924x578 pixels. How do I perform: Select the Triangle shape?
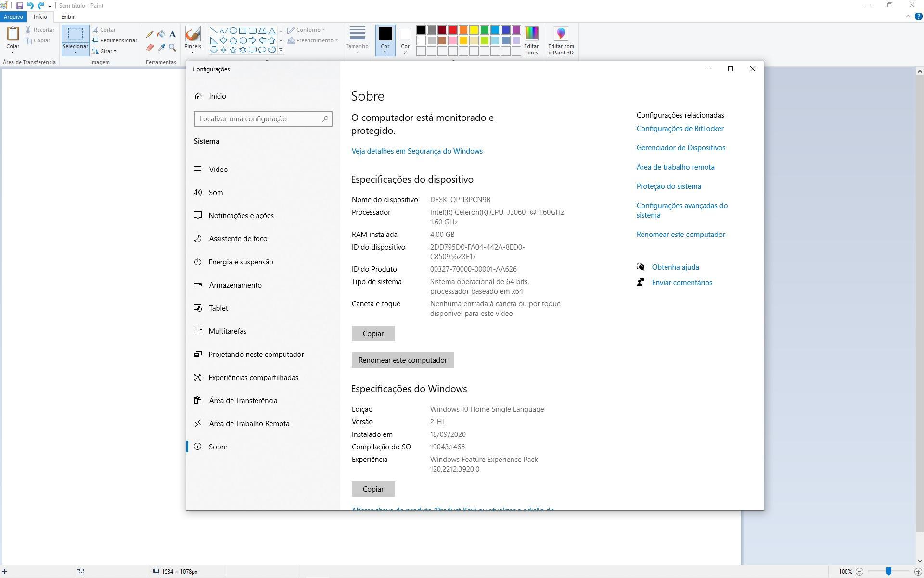click(272, 30)
